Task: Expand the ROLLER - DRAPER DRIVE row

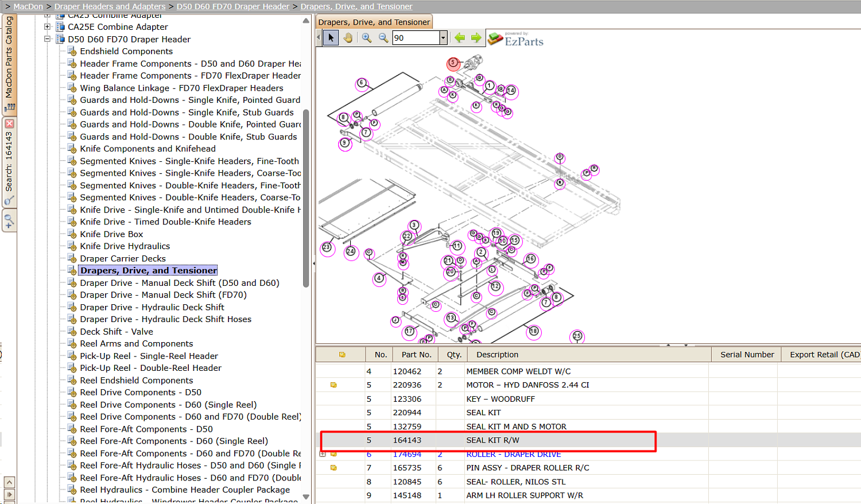Action: click(x=323, y=454)
